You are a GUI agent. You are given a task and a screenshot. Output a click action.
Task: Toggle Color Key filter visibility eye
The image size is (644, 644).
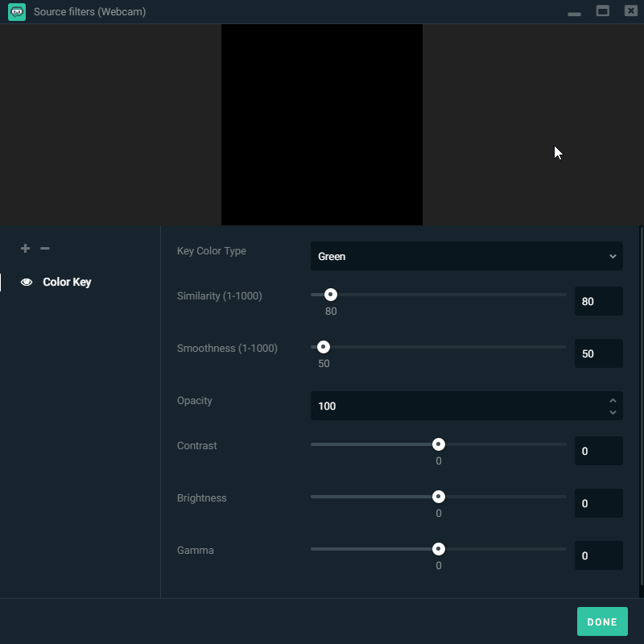pos(27,283)
